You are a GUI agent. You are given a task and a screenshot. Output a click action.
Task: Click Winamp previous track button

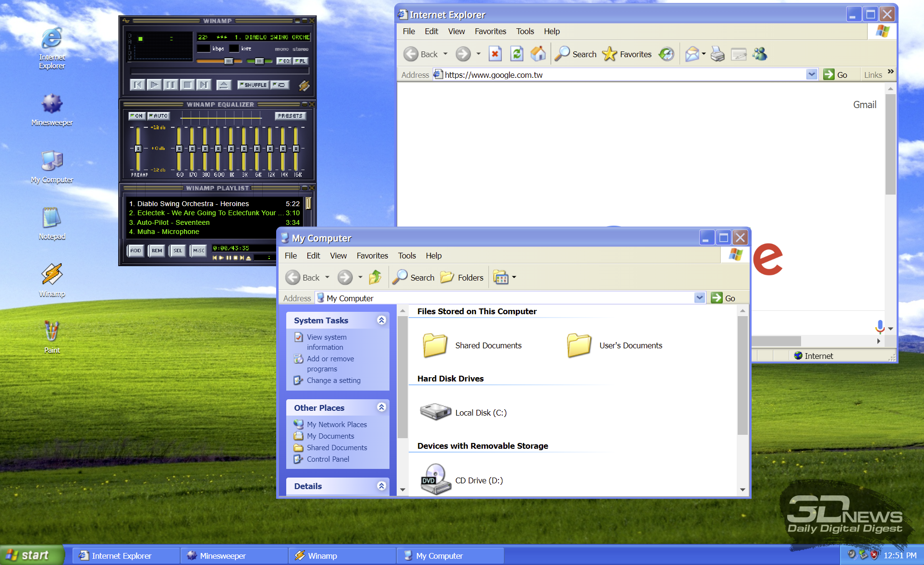[x=138, y=85]
